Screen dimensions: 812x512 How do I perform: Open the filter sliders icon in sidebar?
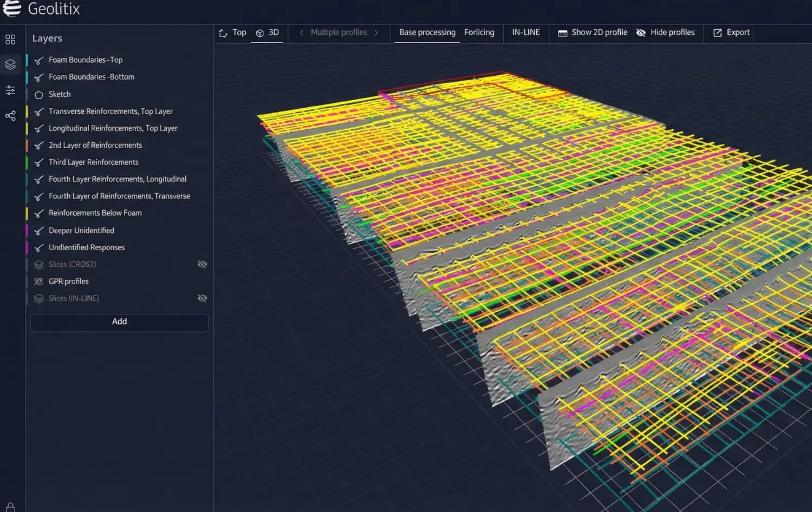(x=10, y=90)
